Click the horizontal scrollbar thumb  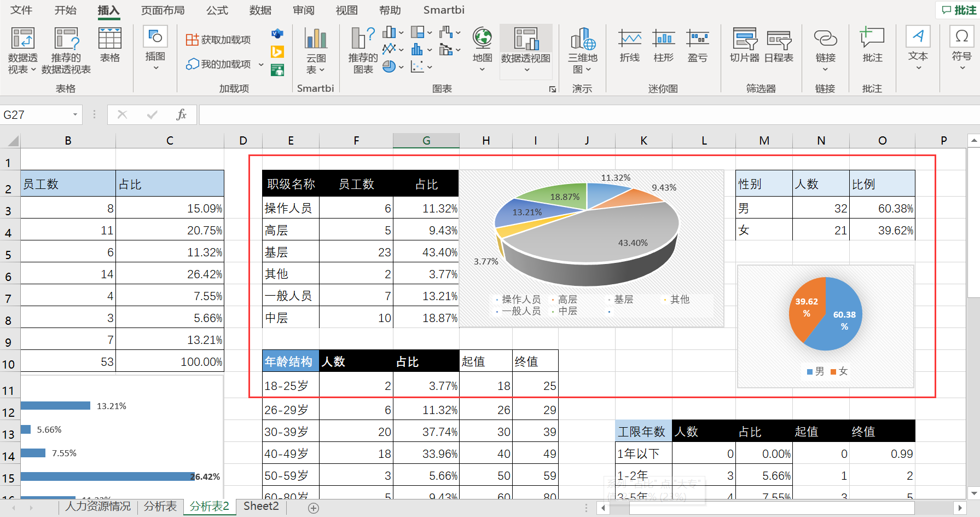(x=772, y=508)
